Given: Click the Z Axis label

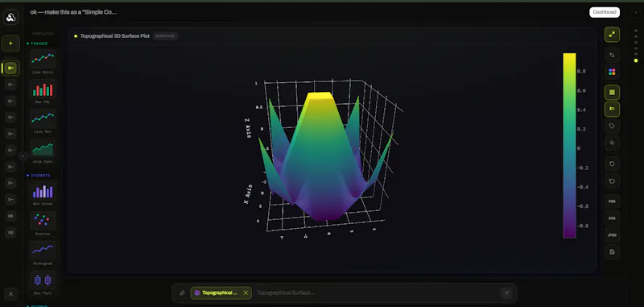Looking at the screenshot, I should pos(248,128).
